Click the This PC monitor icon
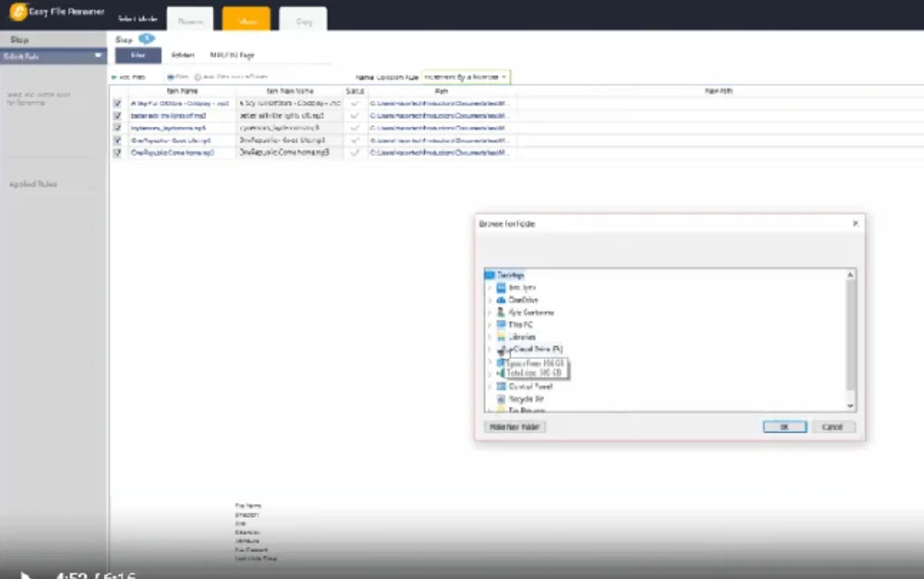This screenshot has width=924, height=579. (501, 325)
